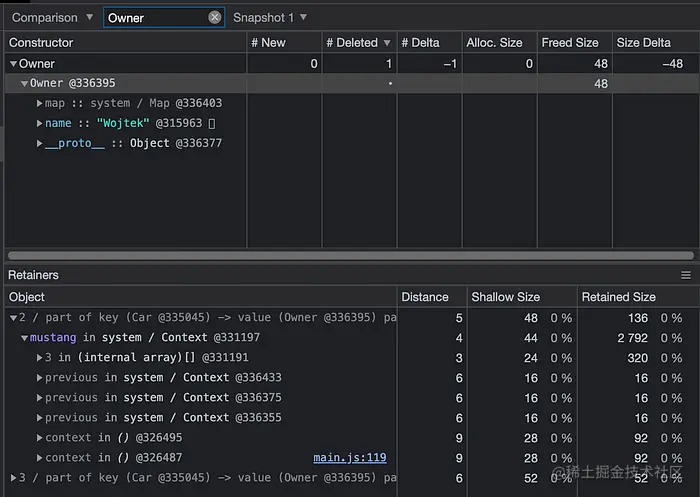The width and height of the screenshot is (700, 497).
Task: Expand the map :: system / Map entry
Action: click(x=40, y=104)
